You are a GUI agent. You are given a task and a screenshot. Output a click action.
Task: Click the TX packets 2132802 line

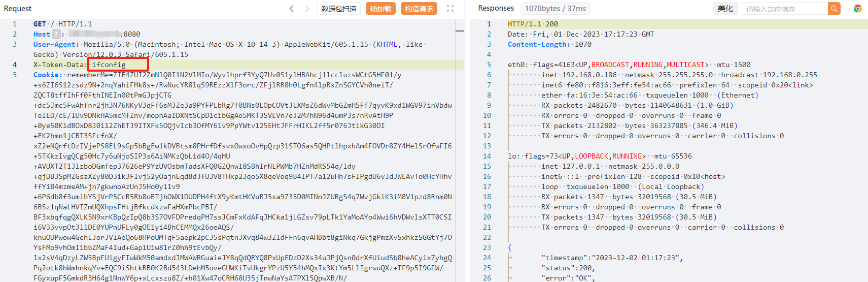639,126
